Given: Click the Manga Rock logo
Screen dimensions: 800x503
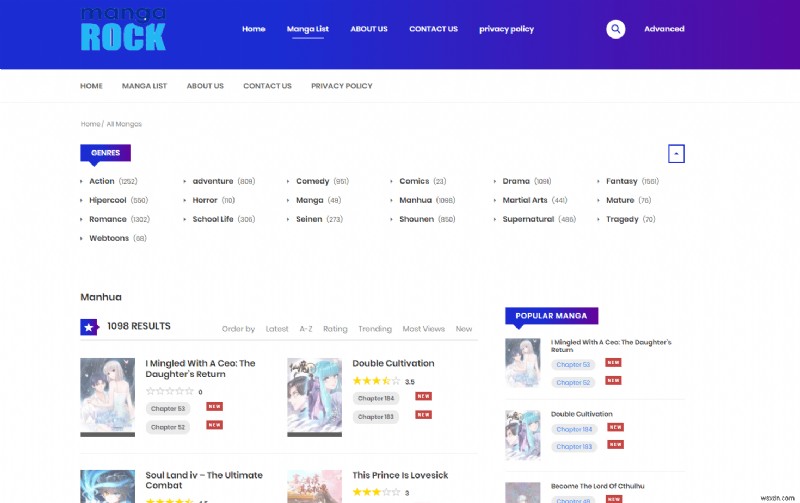Looking at the screenshot, I should pos(123,29).
